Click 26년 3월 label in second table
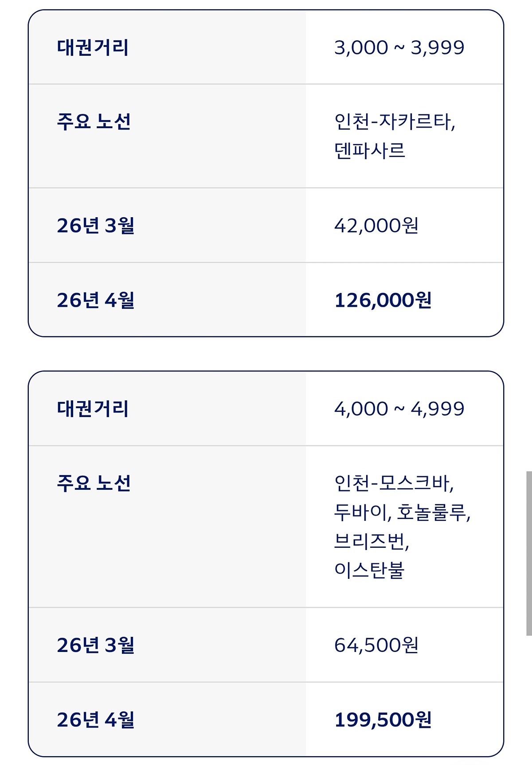 (x=95, y=645)
